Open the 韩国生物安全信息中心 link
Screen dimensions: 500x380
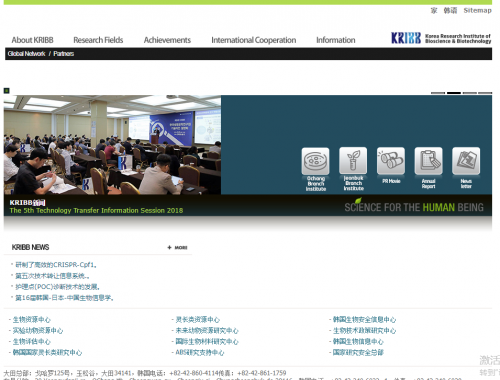[x=364, y=320]
